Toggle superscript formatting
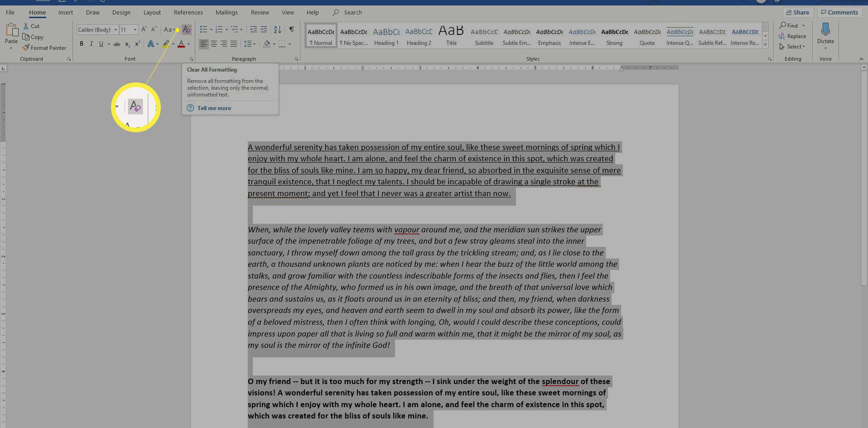The width and height of the screenshot is (868, 428). coord(137,44)
